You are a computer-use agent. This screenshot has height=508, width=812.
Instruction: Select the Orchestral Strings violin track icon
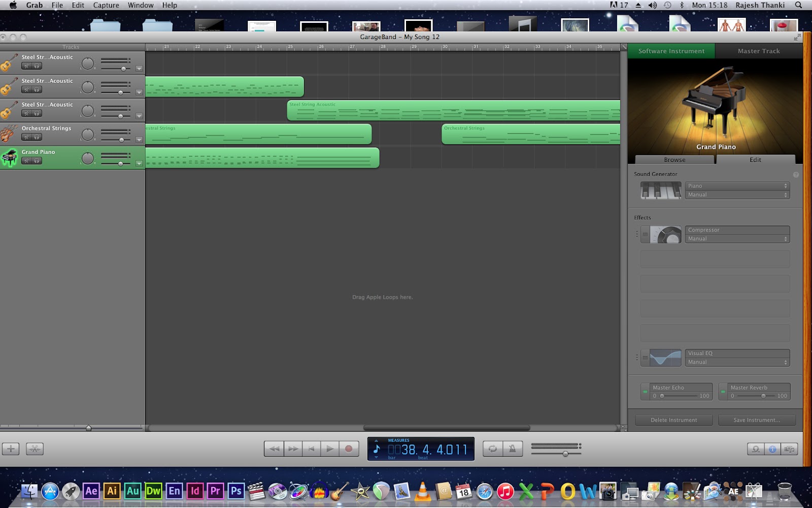9,134
